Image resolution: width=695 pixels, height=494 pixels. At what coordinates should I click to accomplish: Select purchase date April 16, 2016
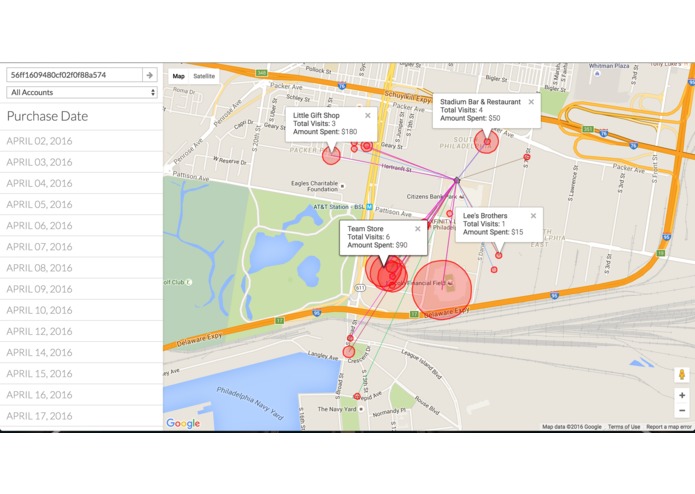(82, 395)
